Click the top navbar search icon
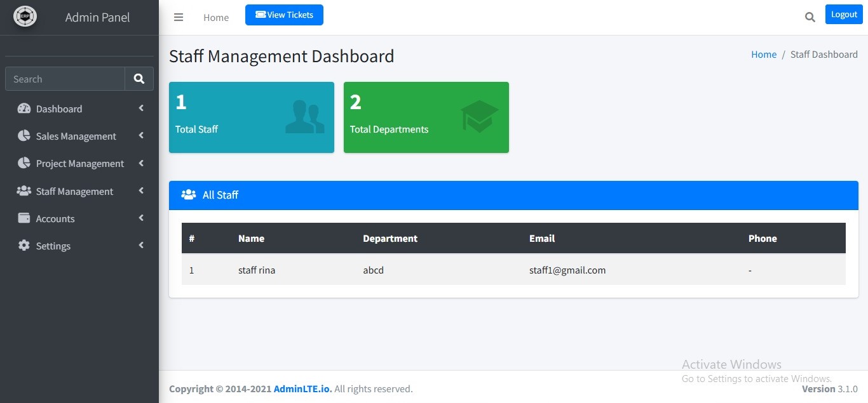This screenshot has width=868, height=403. (810, 18)
